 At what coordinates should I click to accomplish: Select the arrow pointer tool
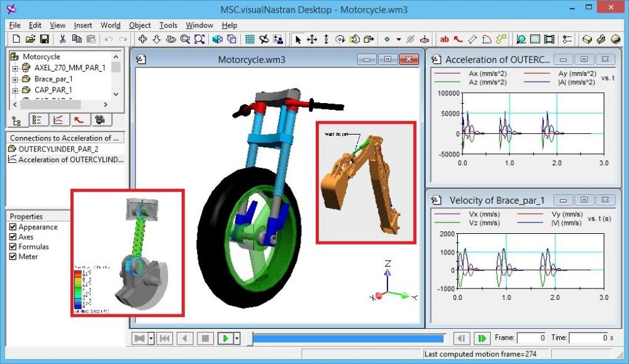[298, 39]
